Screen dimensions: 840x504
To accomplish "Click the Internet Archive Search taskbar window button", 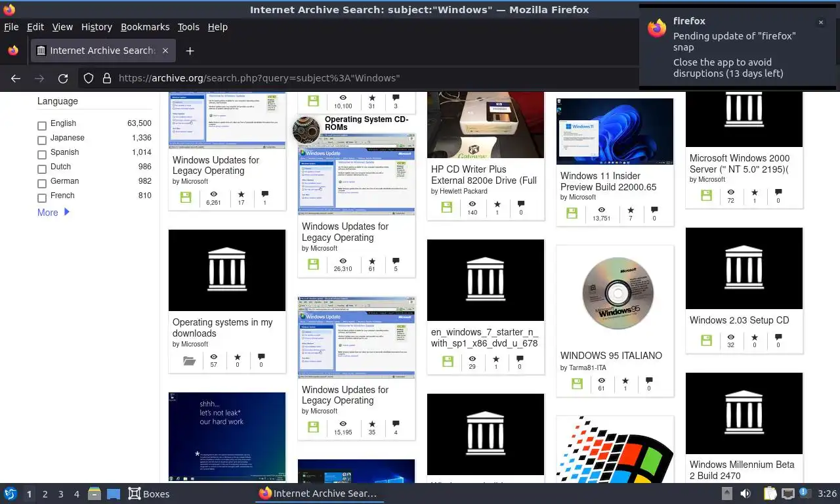I will pyautogui.click(x=318, y=493).
